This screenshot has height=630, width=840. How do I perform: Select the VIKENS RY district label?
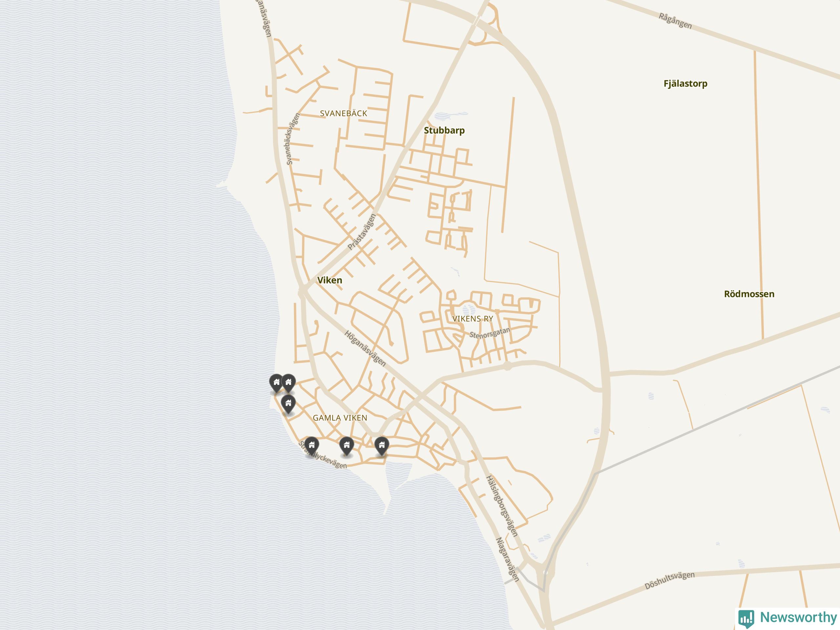(x=473, y=319)
